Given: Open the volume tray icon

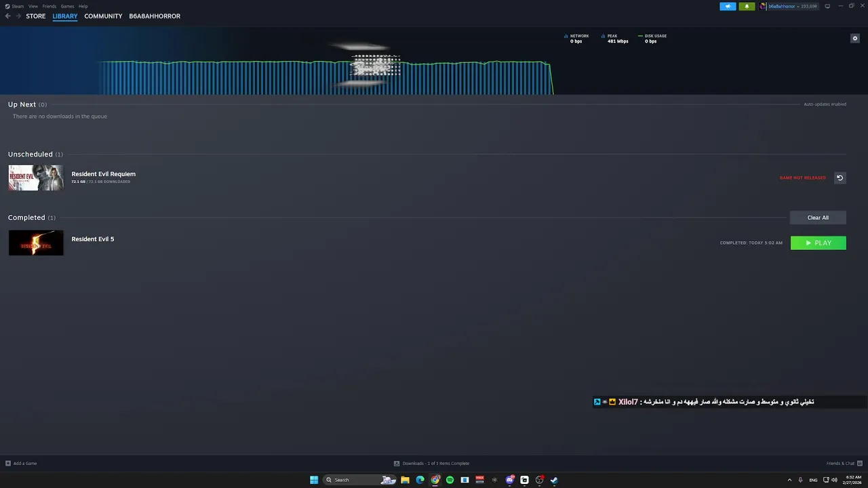Looking at the screenshot, I should tap(834, 480).
